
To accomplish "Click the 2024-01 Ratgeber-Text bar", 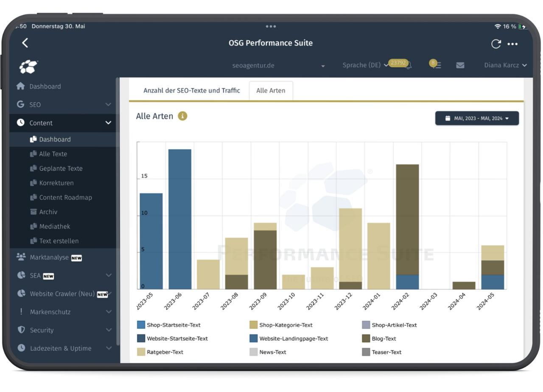I will (x=379, y=256).
